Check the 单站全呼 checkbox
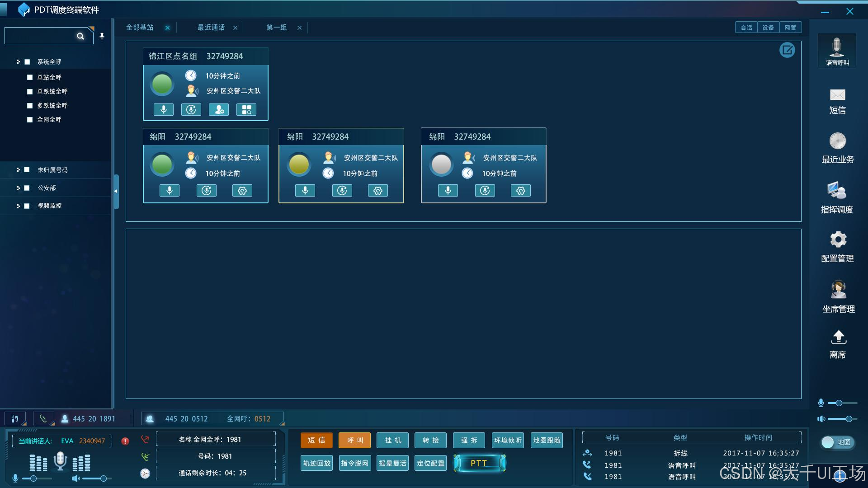The width and height of the screenshot is (868, 488). (30, 77)
